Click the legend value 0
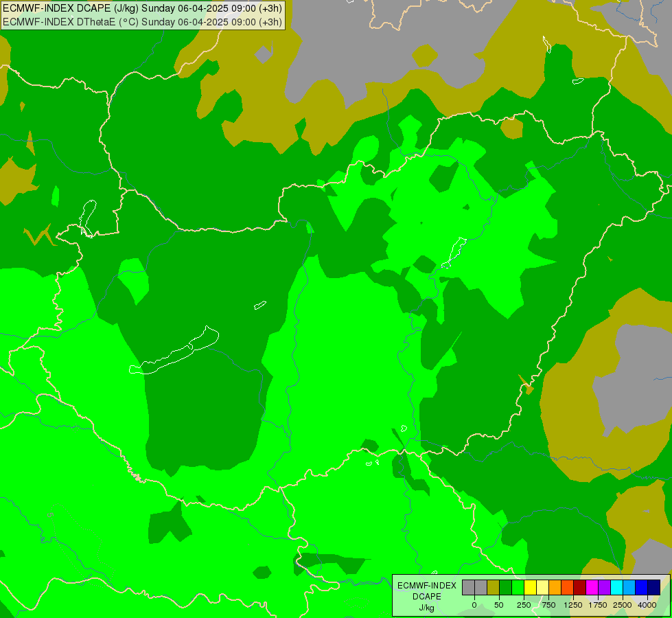The height and width of the screenshot is (618, 672). pos(474,605)
